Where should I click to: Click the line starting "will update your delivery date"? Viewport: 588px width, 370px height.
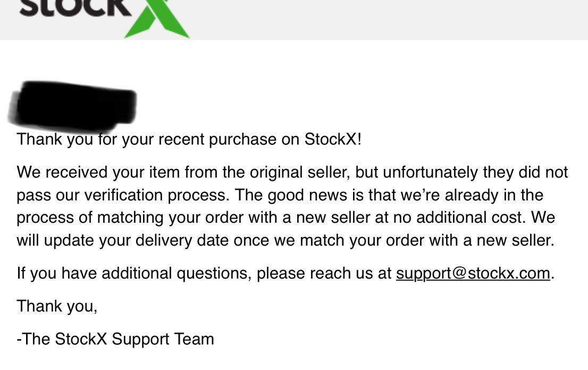pos(285,240)
